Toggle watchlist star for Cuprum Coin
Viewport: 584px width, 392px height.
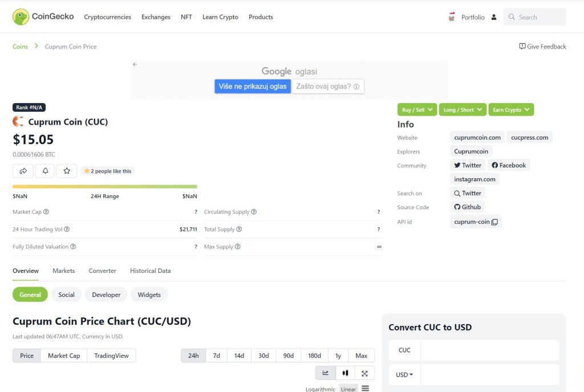[67, 170]
